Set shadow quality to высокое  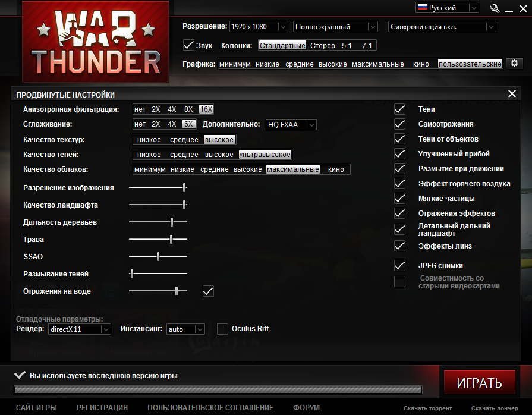(x=219, y=155)
